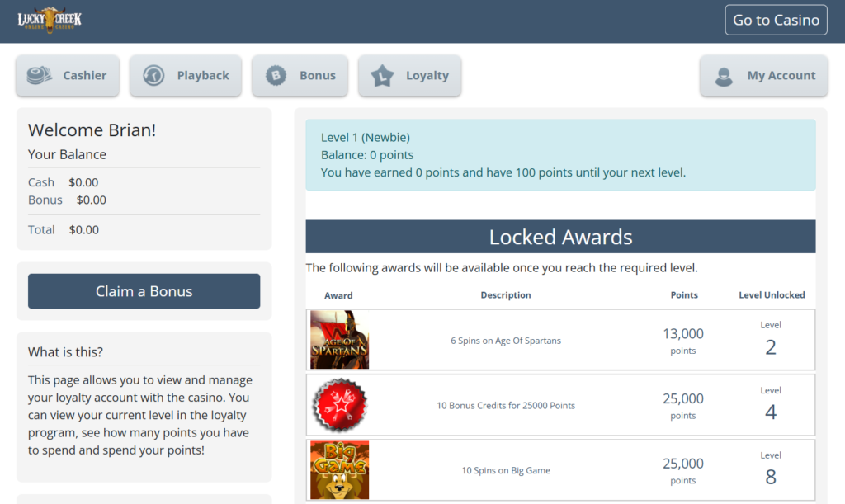
Task: Click the Playback clock icon
Action: pos(153,75)
